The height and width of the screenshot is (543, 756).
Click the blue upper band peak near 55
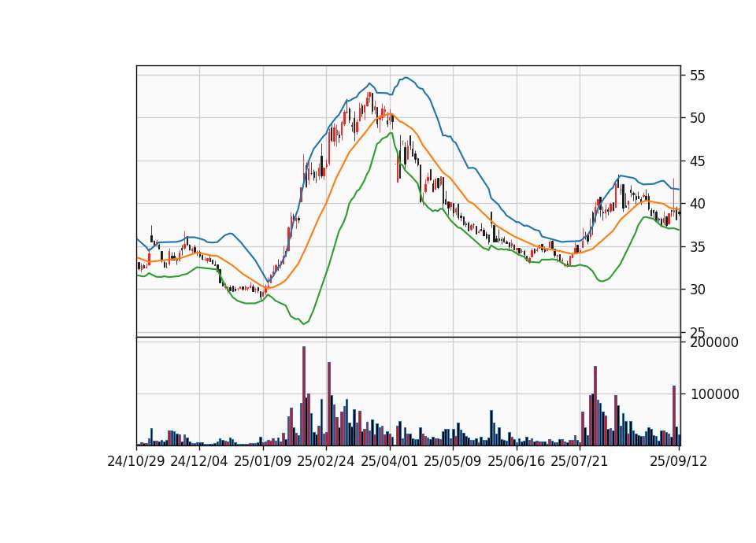(x=406, y=77)
